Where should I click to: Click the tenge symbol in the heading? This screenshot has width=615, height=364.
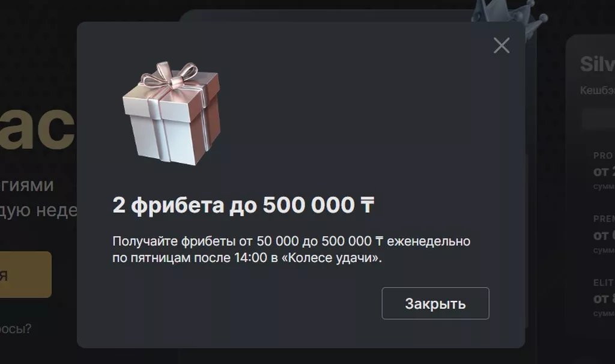coord(367,205)
